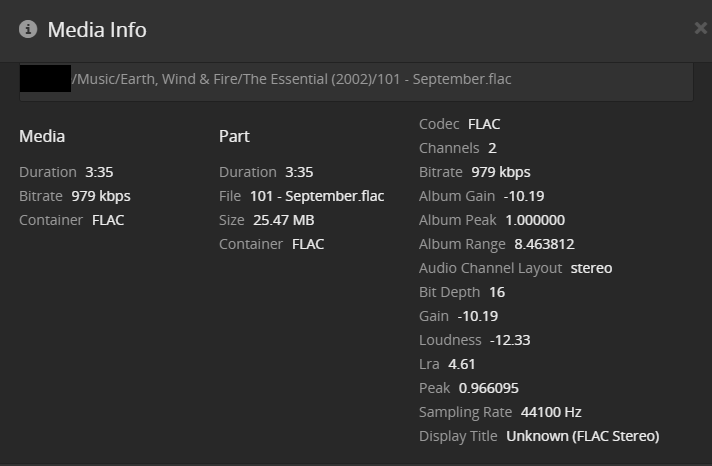
Task: Click the Part file name 101 - September.flac
Action: click(x=317, y=196)
